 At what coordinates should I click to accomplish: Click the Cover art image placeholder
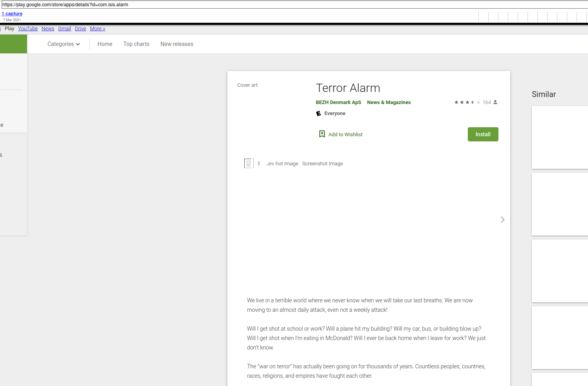point(247,85)
